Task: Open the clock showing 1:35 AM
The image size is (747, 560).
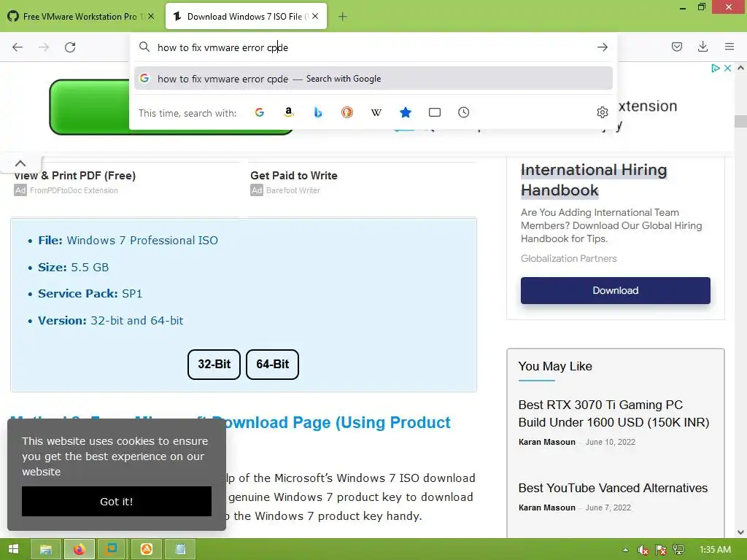Action: click(715, 550)
